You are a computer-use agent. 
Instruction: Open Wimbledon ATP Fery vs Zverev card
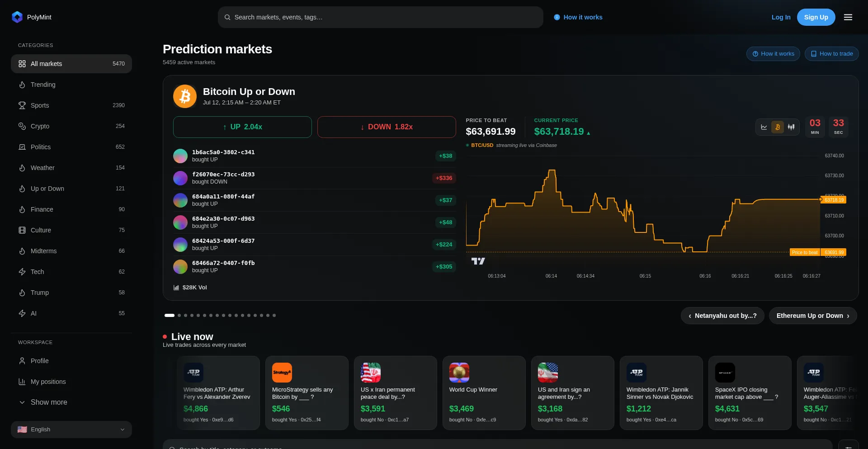tap(218, 393)
